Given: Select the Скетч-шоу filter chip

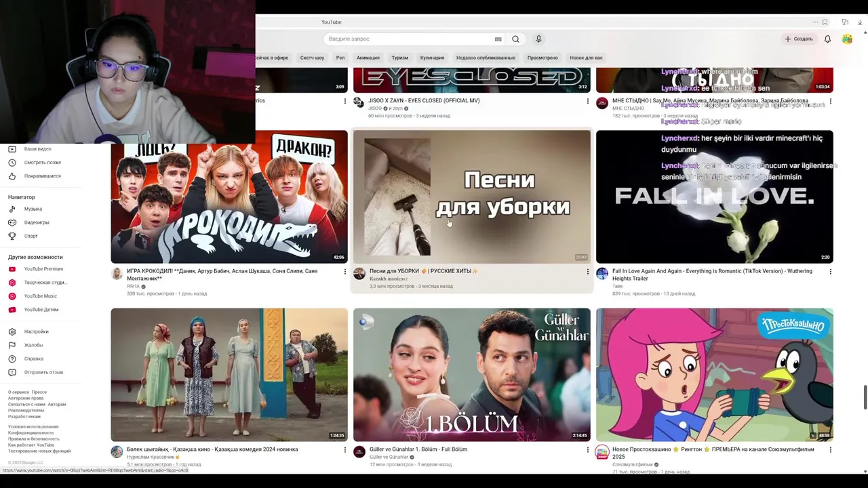Looking at the screenshot, I should (x=312, y=58).
